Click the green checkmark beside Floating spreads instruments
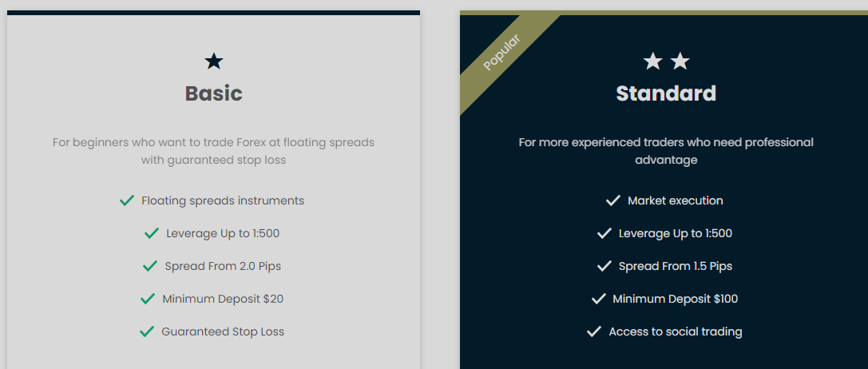The image size is (868, 369). [127, 200]
